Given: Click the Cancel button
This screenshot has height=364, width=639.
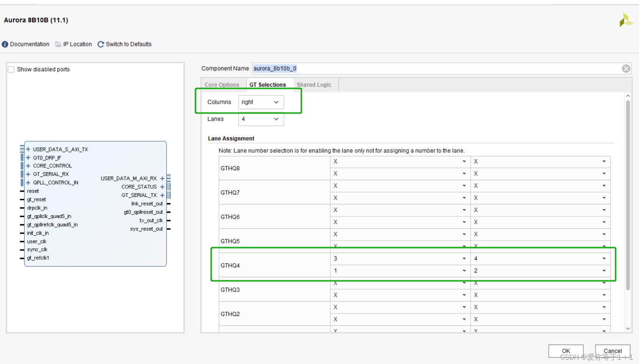Looking at the screenshot, I should pyautogui.click(x=612, y=351).
